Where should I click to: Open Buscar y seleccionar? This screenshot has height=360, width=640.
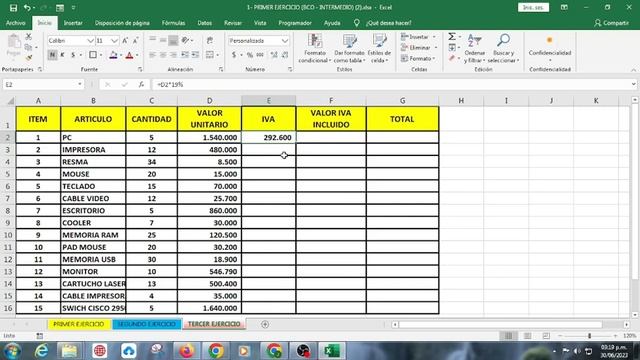coord(503,48)
